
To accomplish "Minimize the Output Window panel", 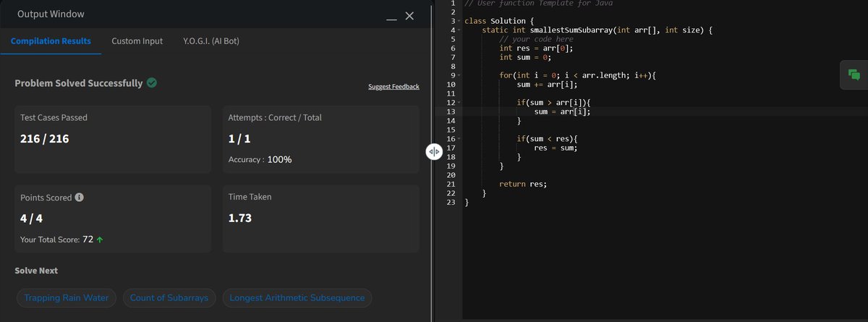I will [x=391, y=18].
